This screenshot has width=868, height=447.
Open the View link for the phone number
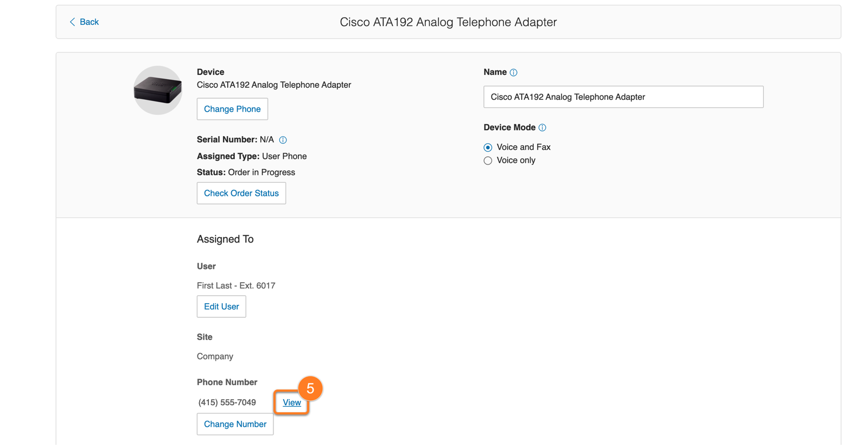[x=292, y=403]
